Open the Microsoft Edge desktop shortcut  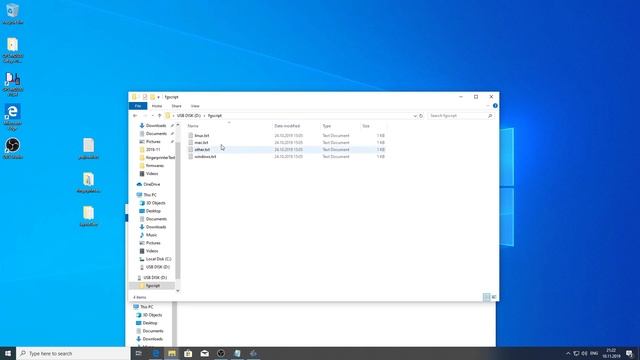click(x=12, y=116)
